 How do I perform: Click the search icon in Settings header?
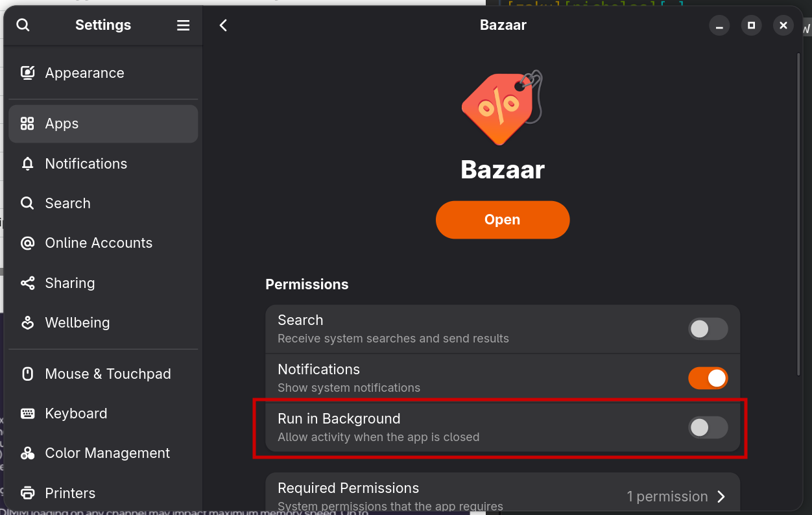pos(23,25)
